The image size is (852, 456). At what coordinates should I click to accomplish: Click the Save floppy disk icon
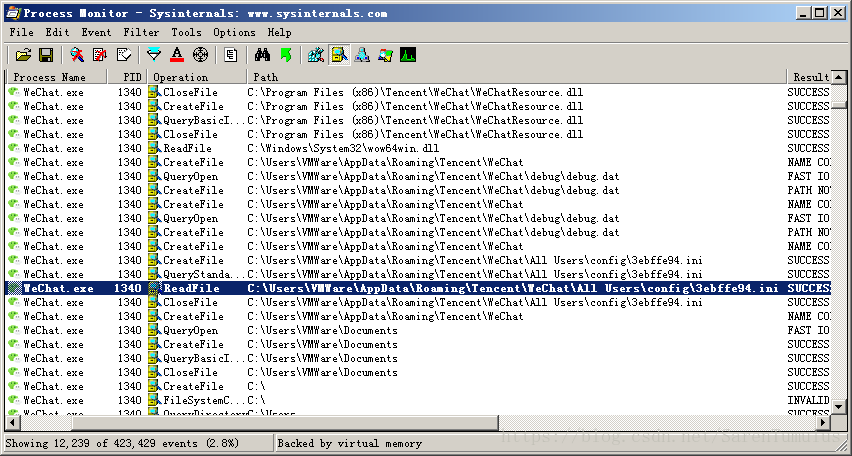click(x=46, y=55)
